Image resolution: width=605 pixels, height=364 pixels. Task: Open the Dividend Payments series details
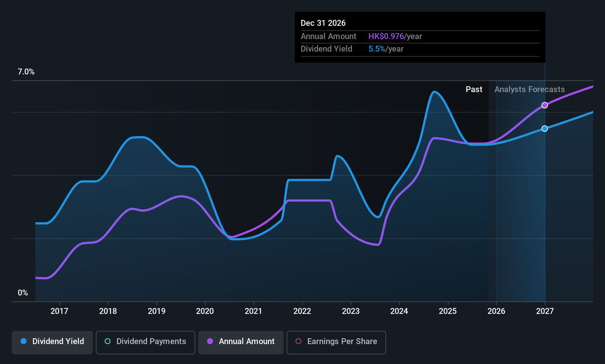click(146, 342)
